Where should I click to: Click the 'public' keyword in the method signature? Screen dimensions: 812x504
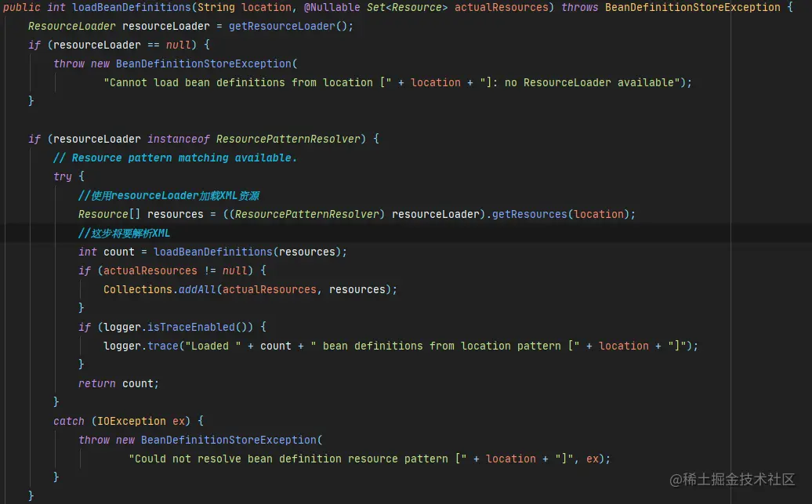pyautogui.click(x=21, y=7)
